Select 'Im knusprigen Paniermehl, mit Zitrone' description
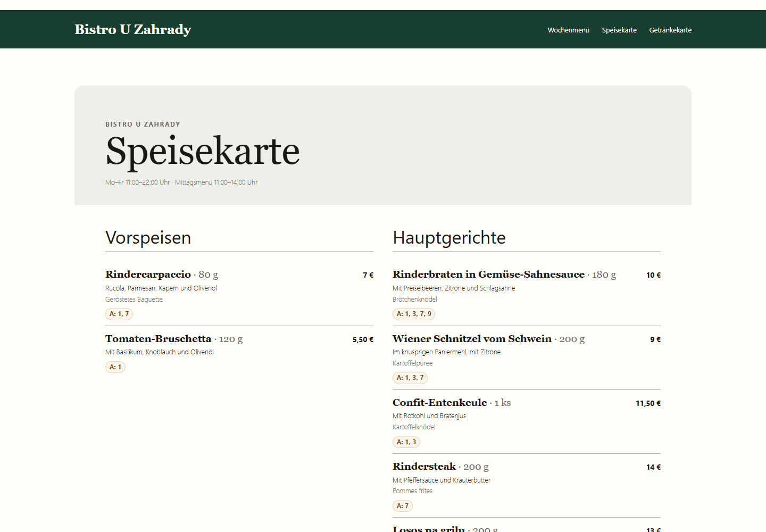This screenshot has height=532, width=766. click(x=446, y=352)
